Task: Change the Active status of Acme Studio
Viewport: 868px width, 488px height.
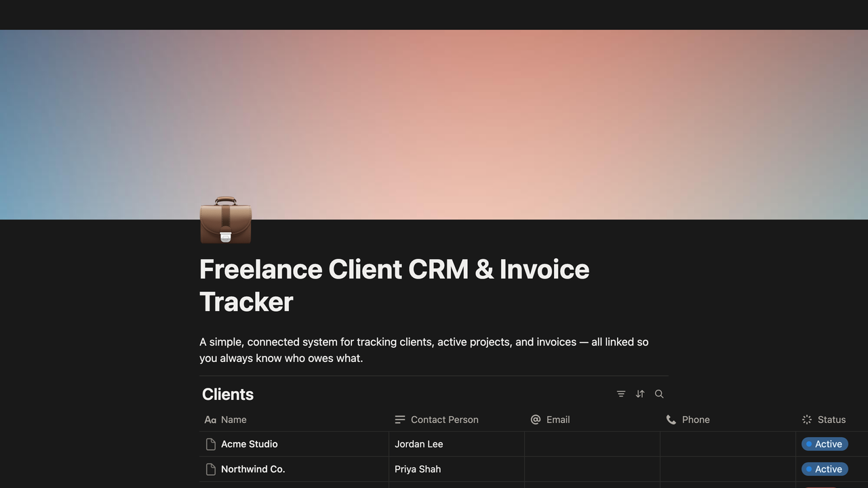Action: coord(825,444)
